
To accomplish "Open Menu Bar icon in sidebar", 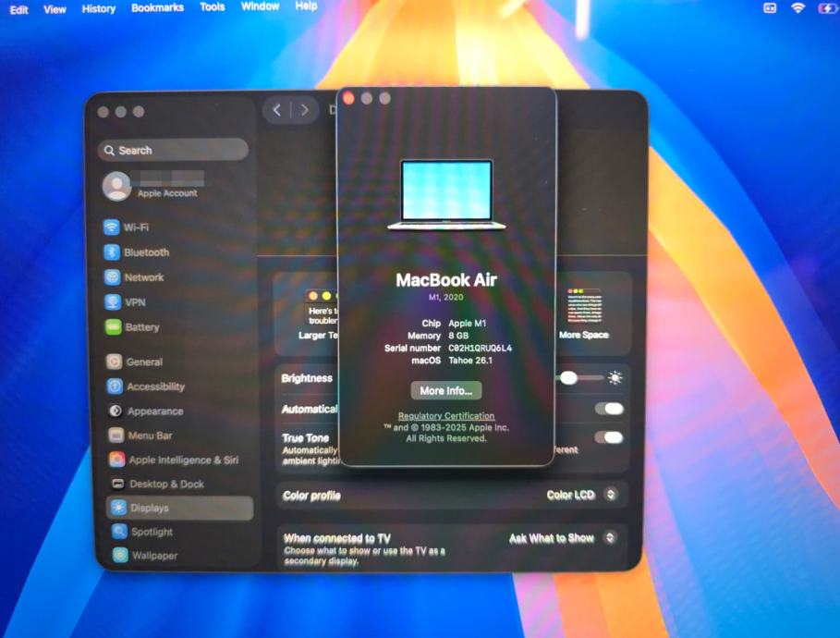I will [x=116, y=435].
